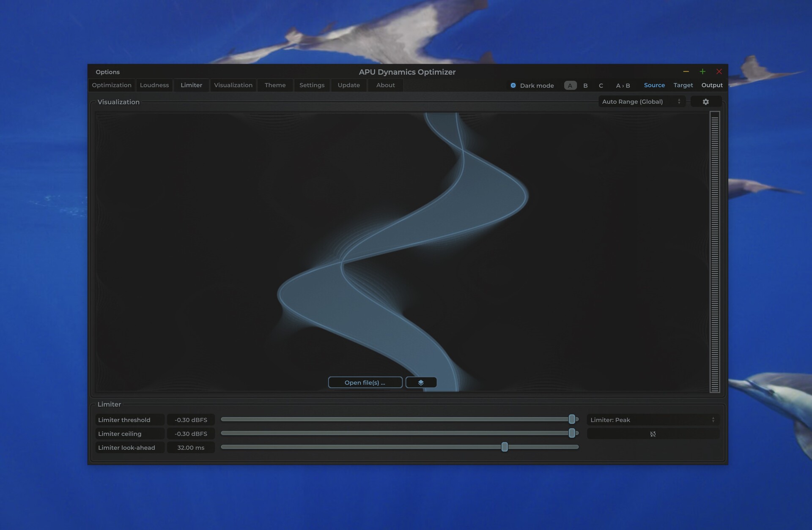Open the About tab
The width and height of the screenshot is (812, 530).
coord(385,85)
